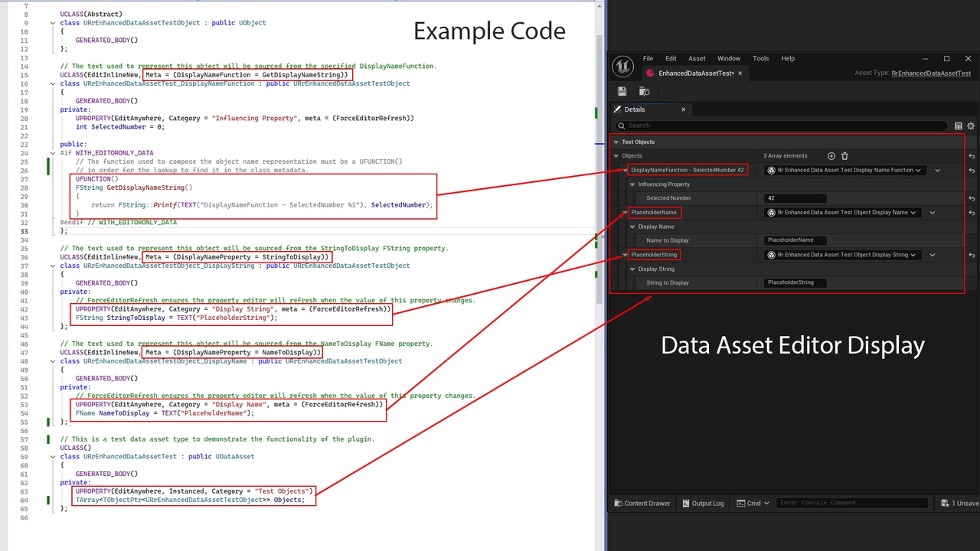Image resolution: width=980 pixels, height=551 pixels.
Task: Click the class icon in the Display Name Function combo box
Action: click(771, 170)
